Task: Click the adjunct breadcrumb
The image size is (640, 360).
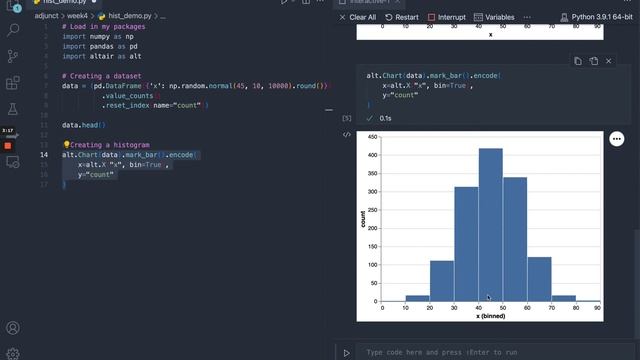Action: click(x=47, y=16)
